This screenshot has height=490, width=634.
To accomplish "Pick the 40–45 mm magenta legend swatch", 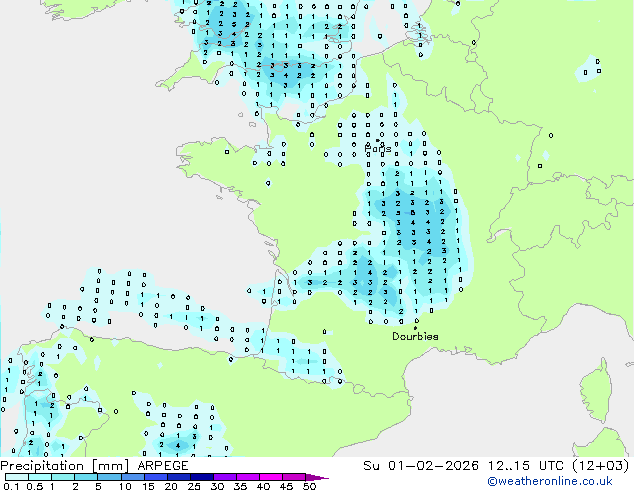I will click(x=271, y=477).
